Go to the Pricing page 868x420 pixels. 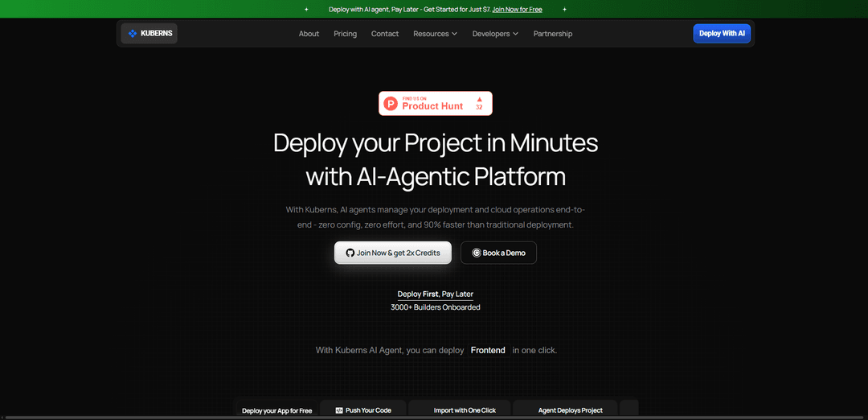(x=346, y=34)
